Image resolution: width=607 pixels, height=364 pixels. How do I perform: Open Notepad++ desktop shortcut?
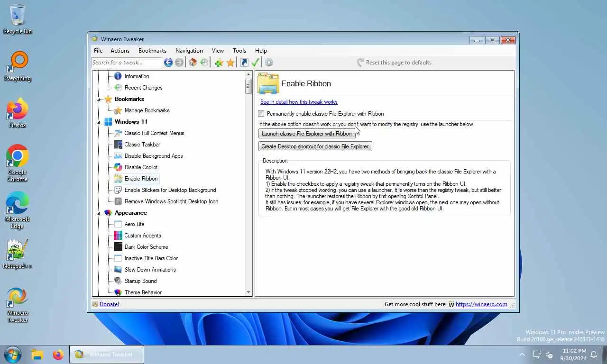click(x=18, y=254)
